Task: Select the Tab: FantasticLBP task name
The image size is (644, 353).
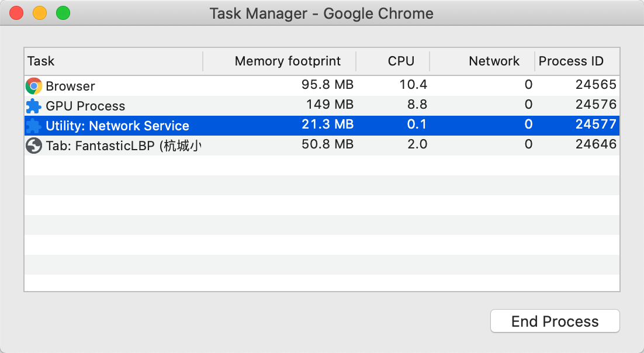Action: click(124, 146)
